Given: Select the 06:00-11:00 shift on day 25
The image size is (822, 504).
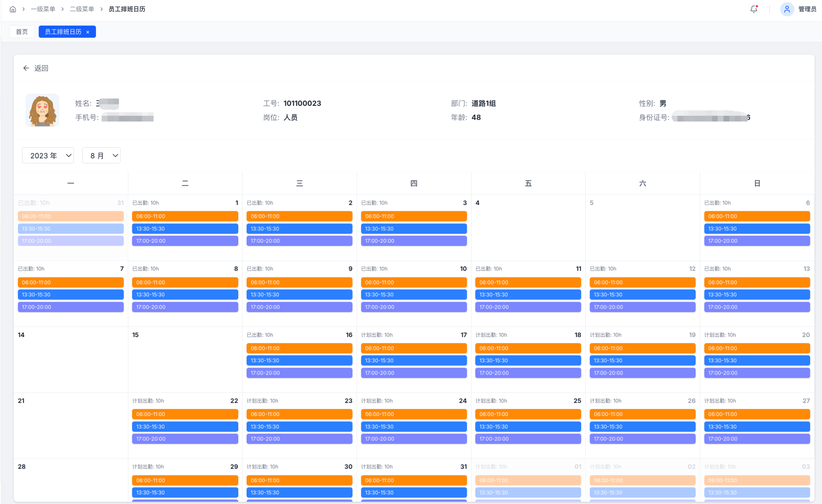Looking at the screenshot, I should [x=528, y=414].
